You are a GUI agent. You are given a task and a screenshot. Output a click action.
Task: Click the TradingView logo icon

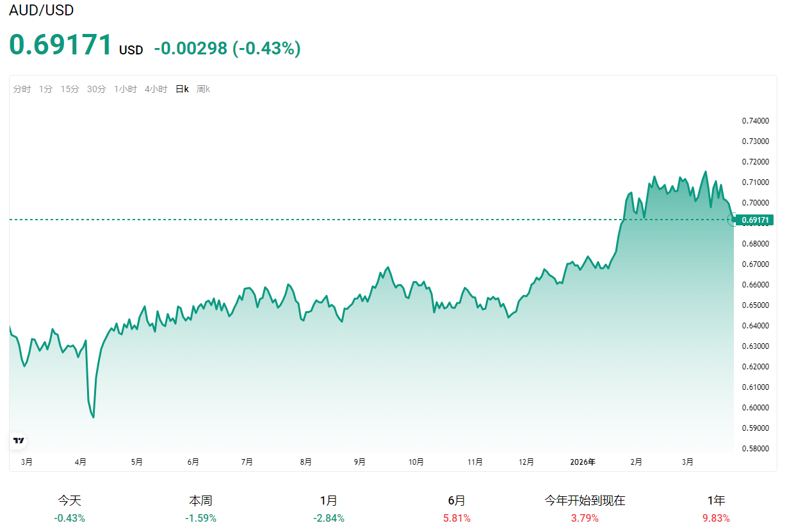19,440
